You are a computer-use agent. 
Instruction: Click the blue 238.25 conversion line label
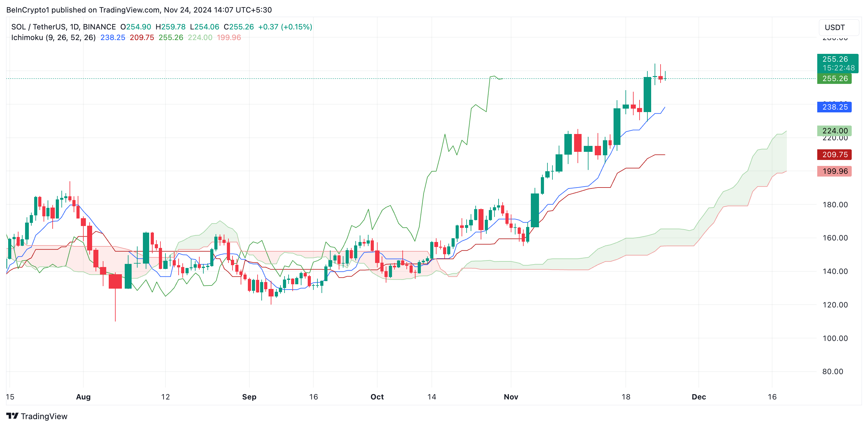pyautogui.click(x=834, y=107)
